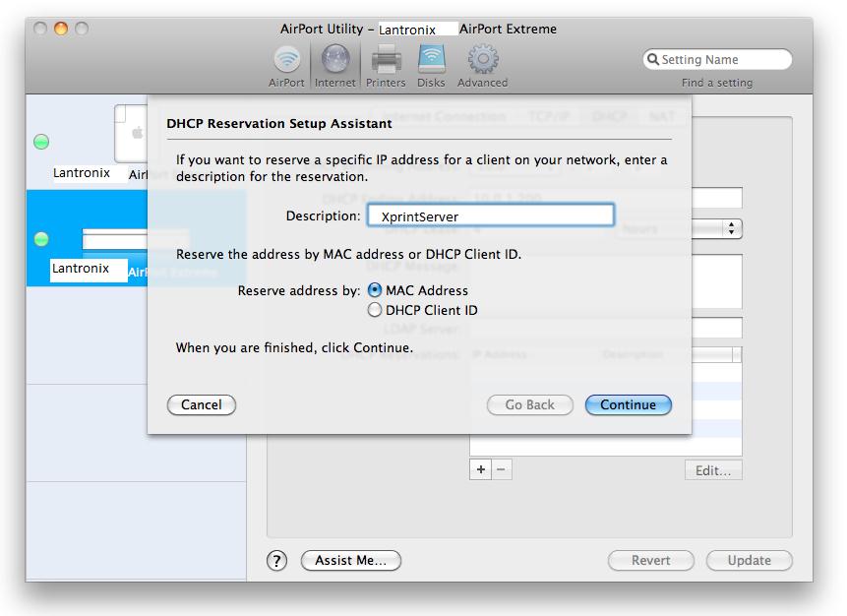Select the Internet globe toolbar icon

click(x=334, y=63)
